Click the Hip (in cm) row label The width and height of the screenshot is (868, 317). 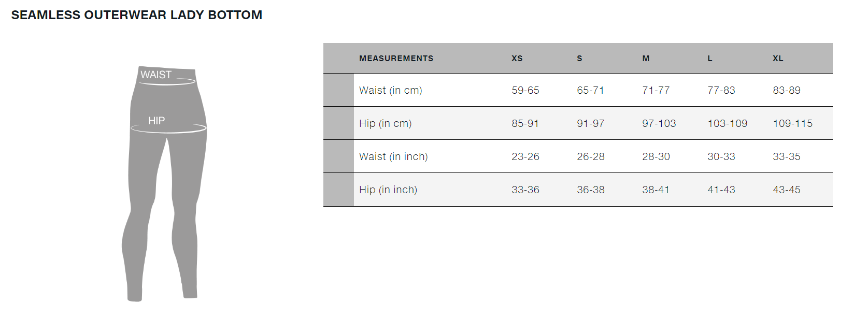click(x=386, y=123)
